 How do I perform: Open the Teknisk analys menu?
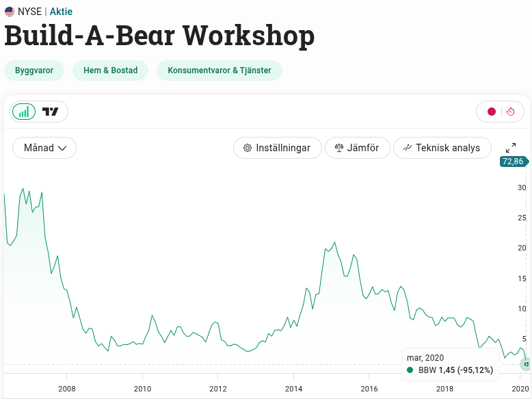(x=442, y=148)
